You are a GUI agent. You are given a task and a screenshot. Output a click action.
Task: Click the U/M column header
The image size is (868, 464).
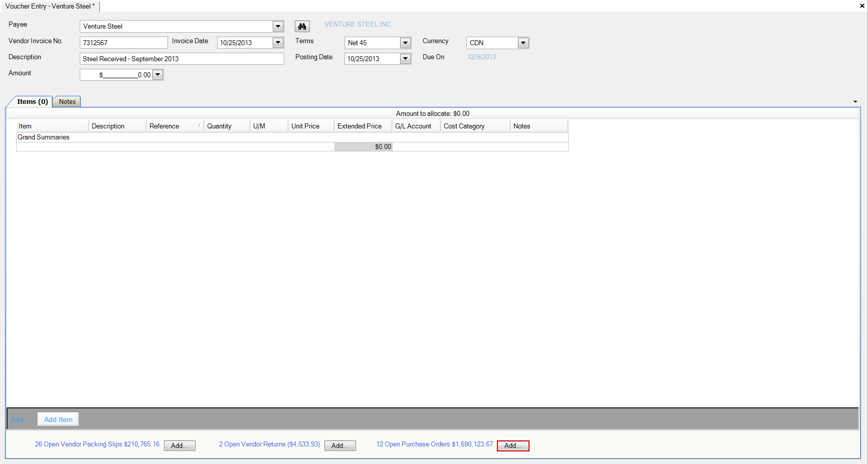pos(269,126)
